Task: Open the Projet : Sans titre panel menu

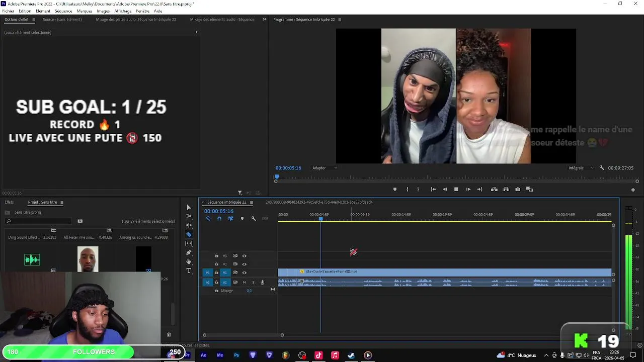Action: [62, 202]
